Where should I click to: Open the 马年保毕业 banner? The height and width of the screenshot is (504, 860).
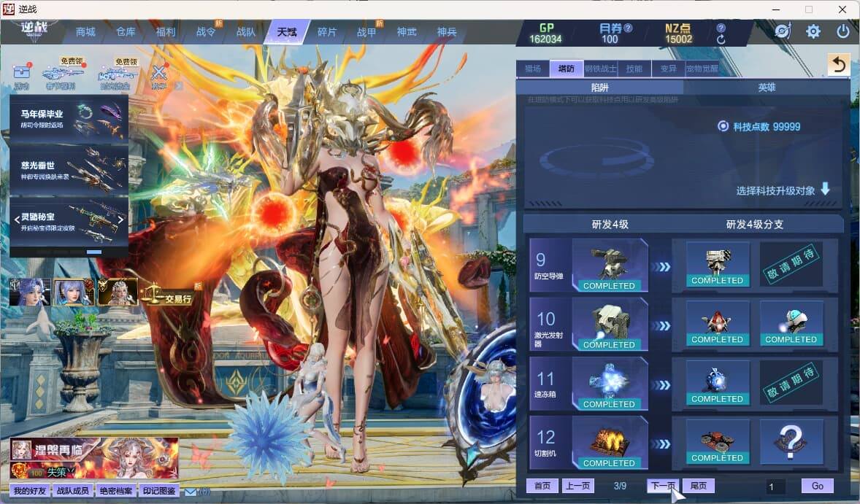69,118
